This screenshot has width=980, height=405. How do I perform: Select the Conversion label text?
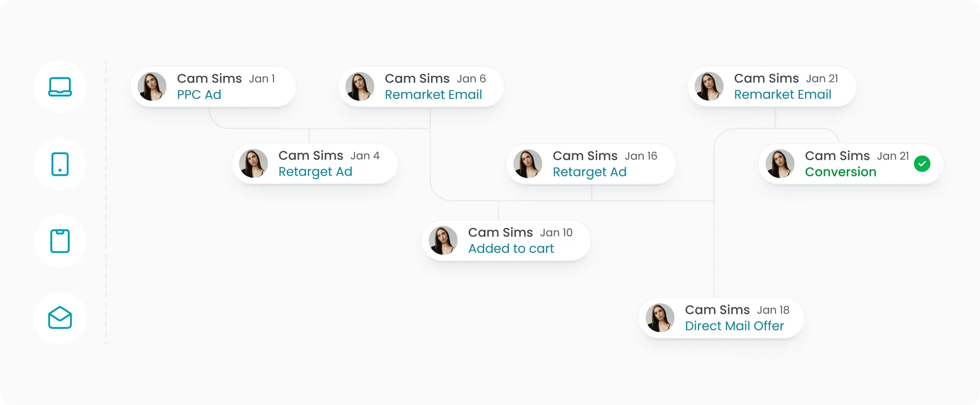[841, 172]
